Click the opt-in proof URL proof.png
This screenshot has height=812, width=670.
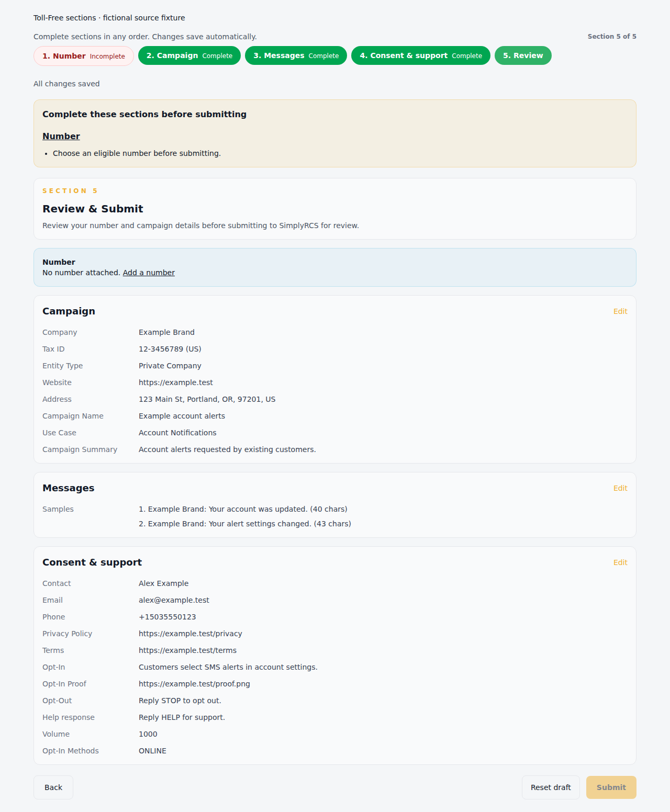[194, 684]
